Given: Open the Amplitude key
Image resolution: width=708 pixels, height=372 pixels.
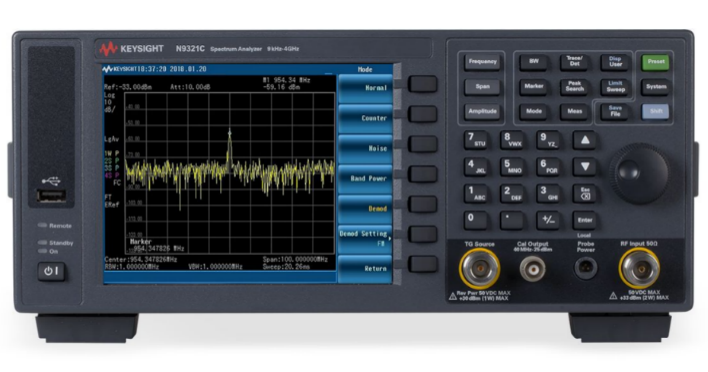Looking at the screenshot, I should point(482,112).
